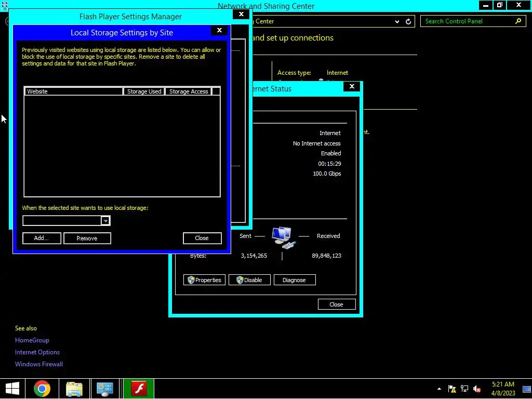
Task: Click the Network and Sharing Center title icon
Action: click(4, 6)
